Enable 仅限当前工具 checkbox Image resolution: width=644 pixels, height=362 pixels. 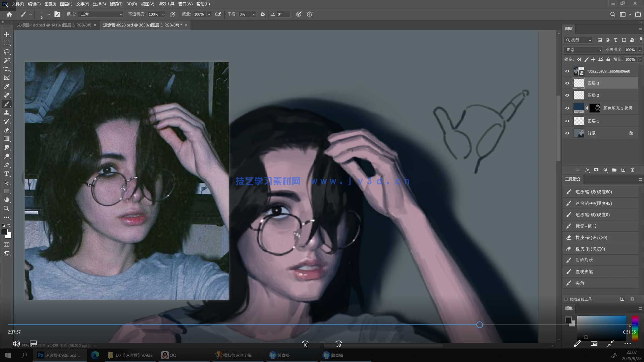tap(566, 299)
